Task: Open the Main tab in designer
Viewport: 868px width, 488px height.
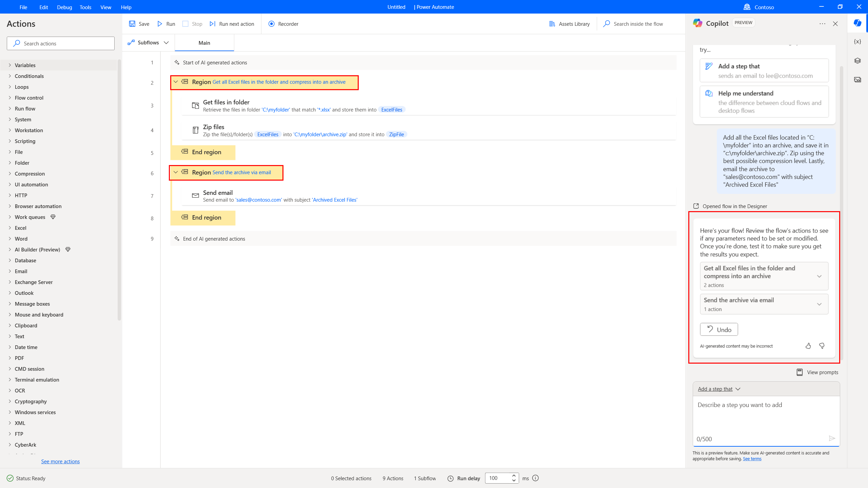Action: [204, 42]
